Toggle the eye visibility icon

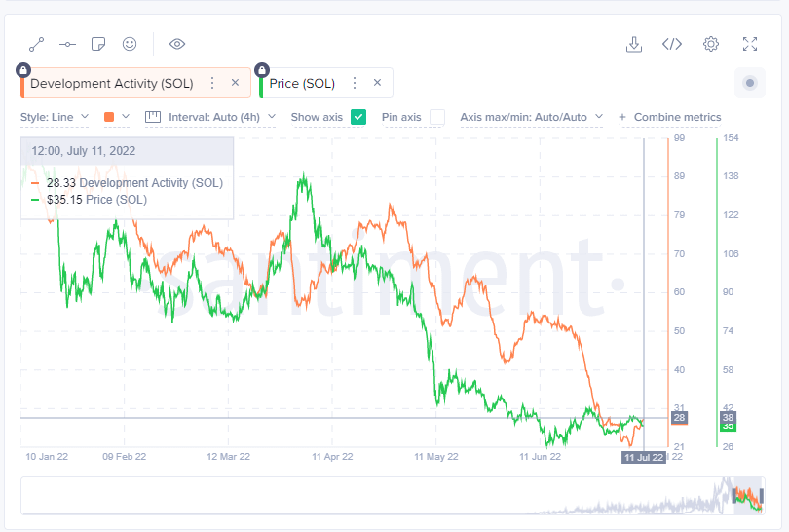point(177,44)
